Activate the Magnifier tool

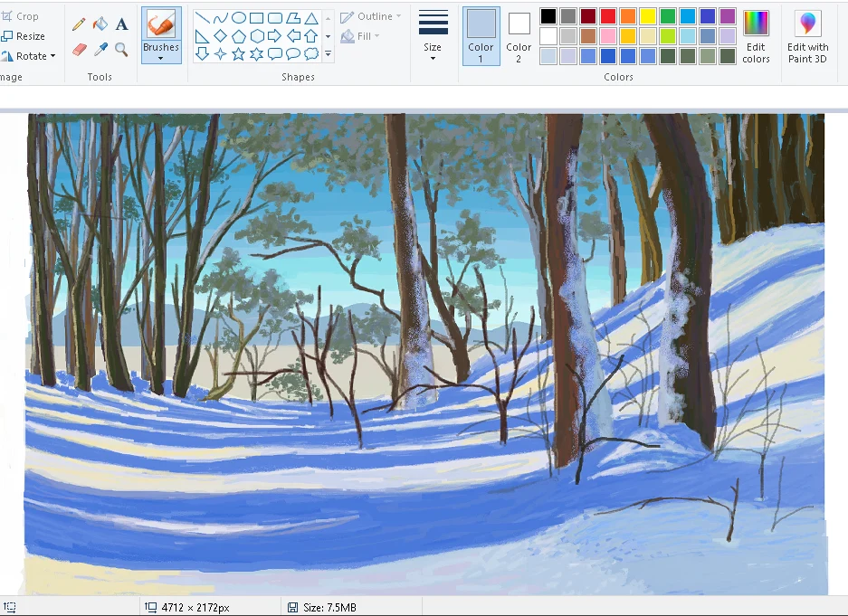tap(121, 49)
